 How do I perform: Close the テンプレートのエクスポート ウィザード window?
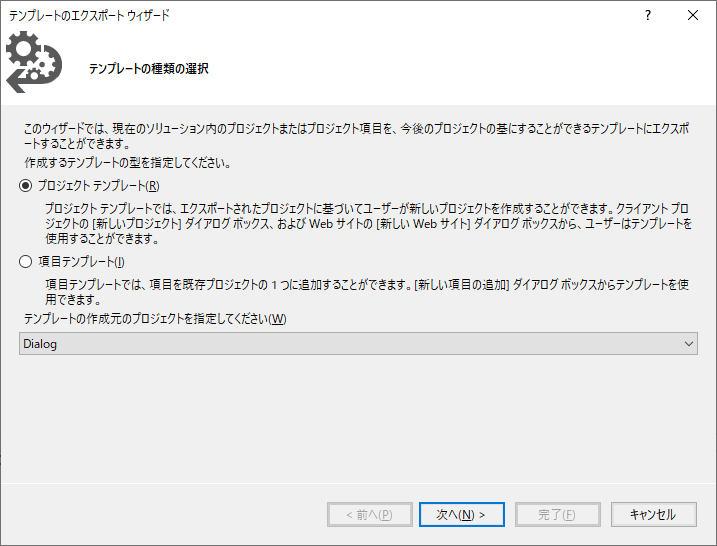click(x=693, y=15)
